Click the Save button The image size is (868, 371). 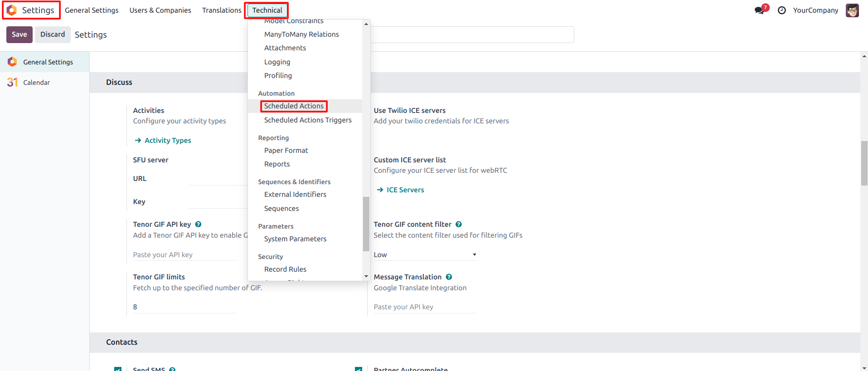coord(19,34)
